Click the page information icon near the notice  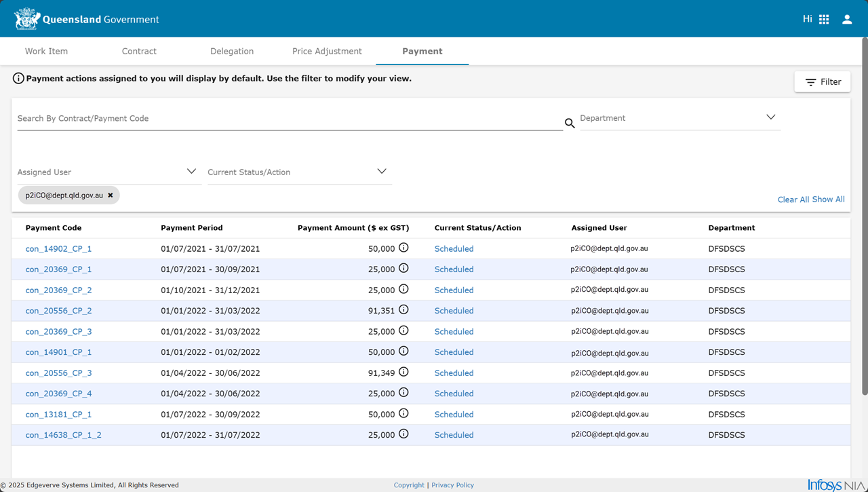(18, 79)
